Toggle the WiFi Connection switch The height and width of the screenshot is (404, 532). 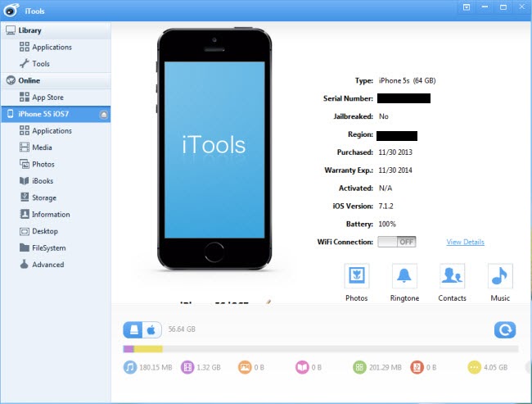[397, 242]
